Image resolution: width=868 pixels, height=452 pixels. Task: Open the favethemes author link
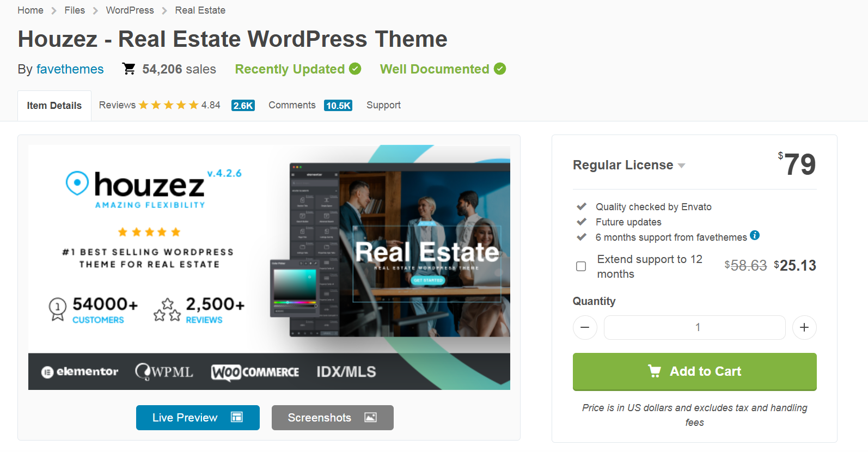[x=70, y=69]
